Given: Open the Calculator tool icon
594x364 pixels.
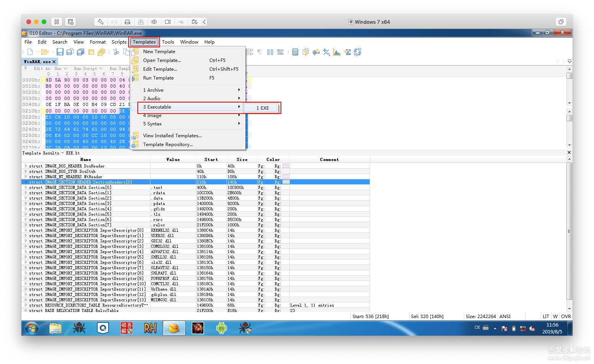Looking at the screenshot, I should tap(295, 52).
